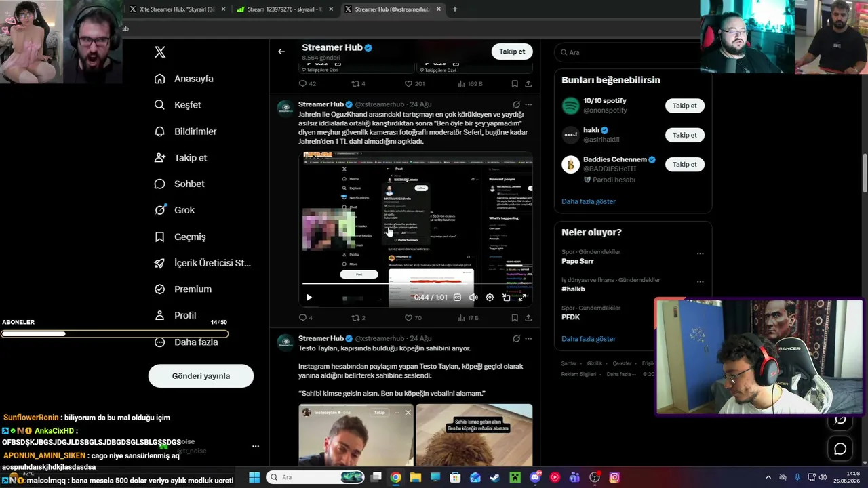Open Google Chrome from the taskbar
868x488 pixels.
[x=396, y=477]
